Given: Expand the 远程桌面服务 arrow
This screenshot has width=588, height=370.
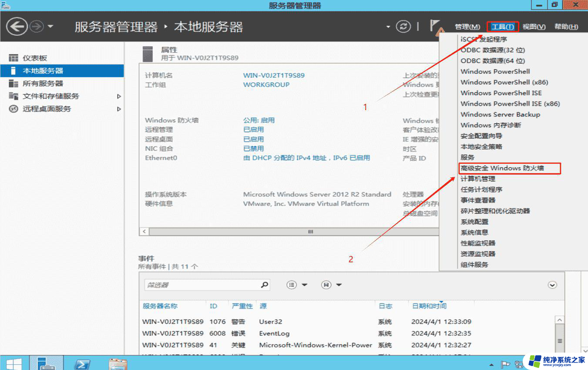Looking at the screenshot, I should [119, 109].
